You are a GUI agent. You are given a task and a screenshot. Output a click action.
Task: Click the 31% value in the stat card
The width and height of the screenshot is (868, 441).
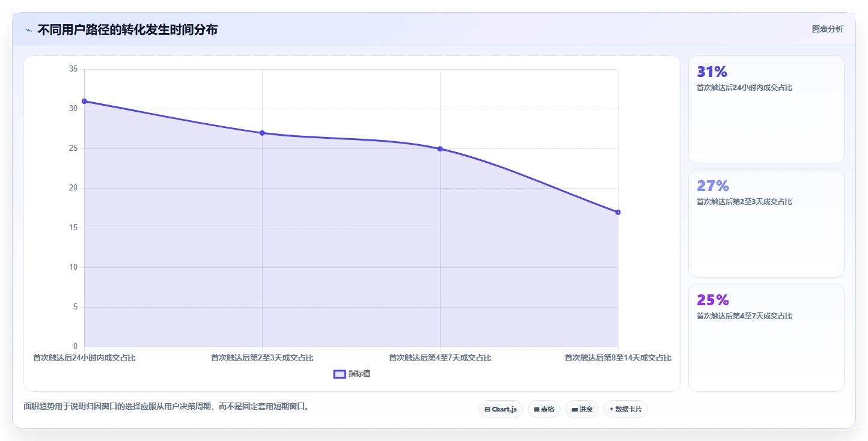pyautogui.click(x=712, y=71)
